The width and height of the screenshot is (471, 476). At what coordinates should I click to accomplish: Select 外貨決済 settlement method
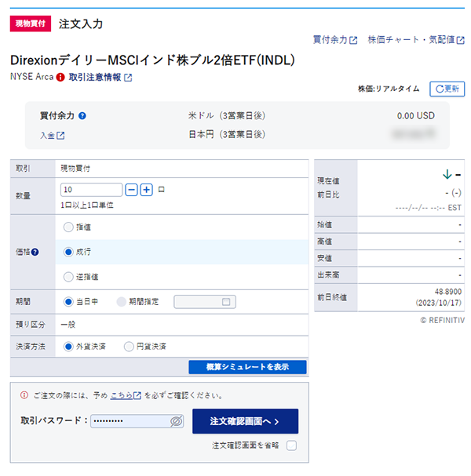pos(68,347)
